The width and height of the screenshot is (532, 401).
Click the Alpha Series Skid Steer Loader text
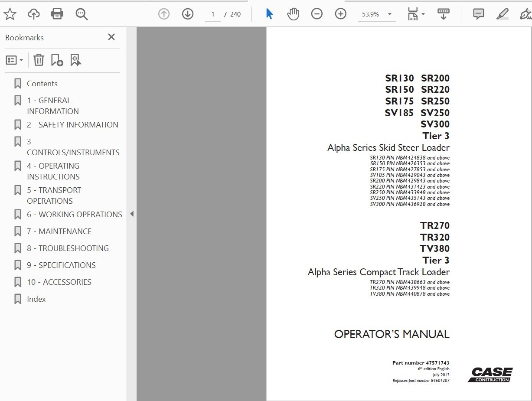[388, 148]
